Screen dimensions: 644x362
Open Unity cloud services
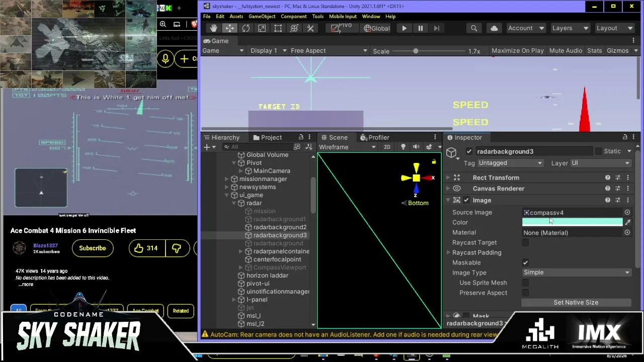[494, 28]
